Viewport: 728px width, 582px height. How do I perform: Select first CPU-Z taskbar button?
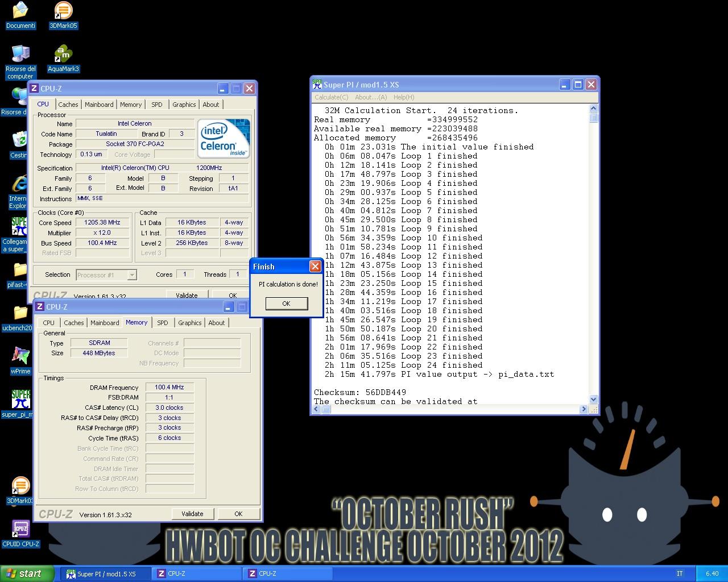tap(197, 573)
